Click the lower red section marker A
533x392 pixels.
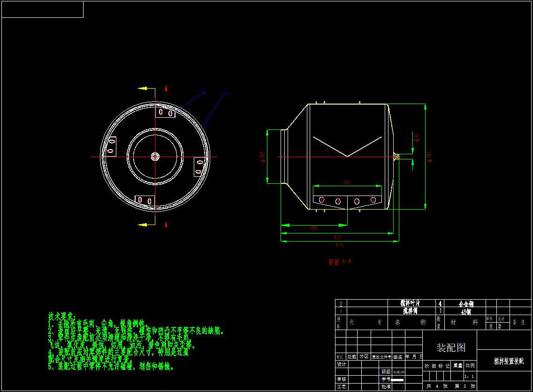pos(166,225)
